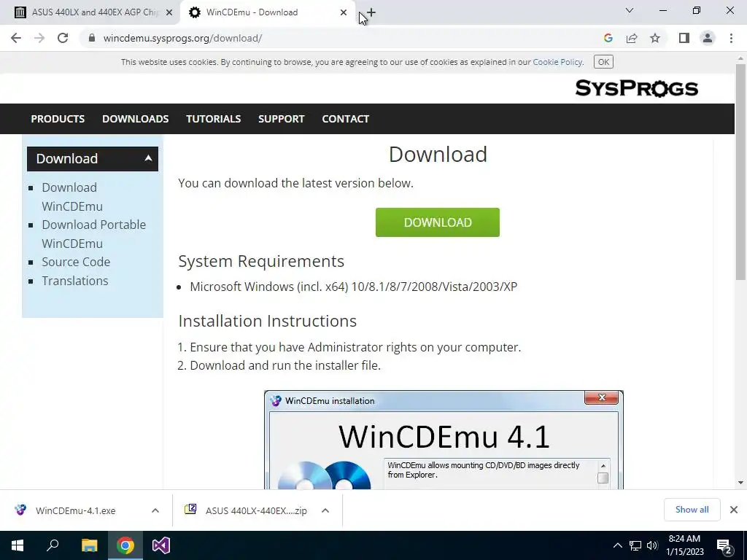Click the green DOWNLOAD button

pos(438,222)
